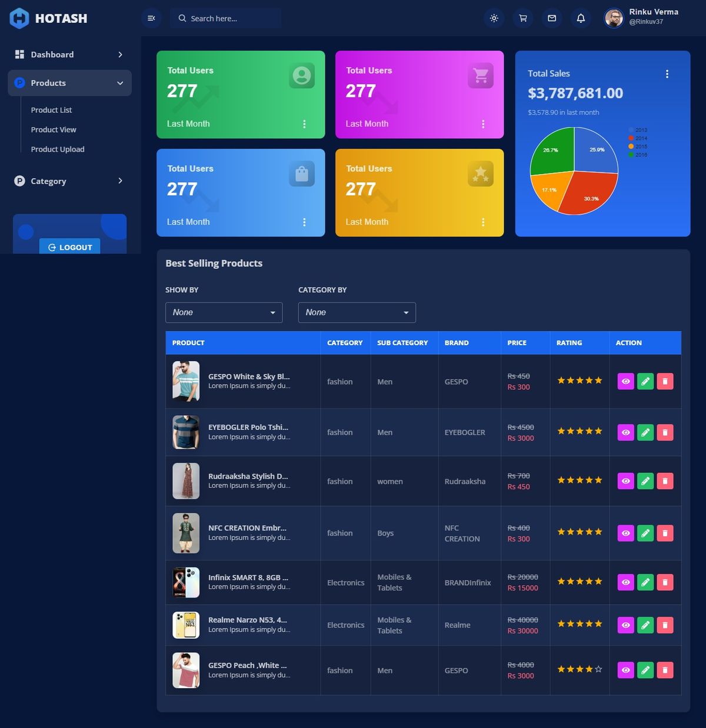The height and width of the screenshot is (728, 706).
Task: View Rudraaksha Stylish product
Action: click(626, 481)
